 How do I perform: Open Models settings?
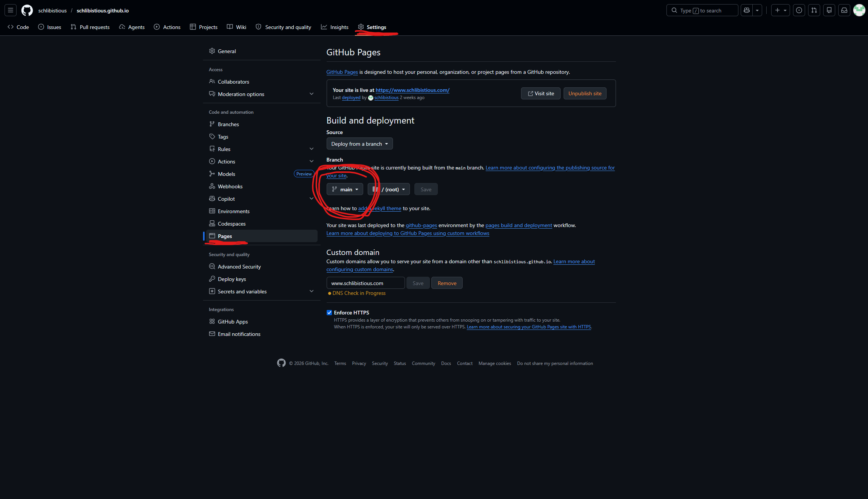point(262,174)
